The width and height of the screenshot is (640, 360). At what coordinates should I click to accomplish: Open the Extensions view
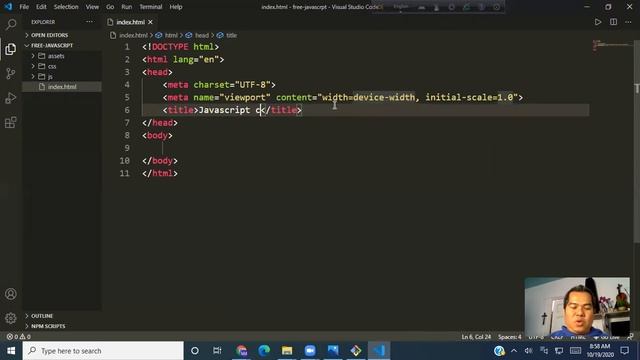pos(11,122)
